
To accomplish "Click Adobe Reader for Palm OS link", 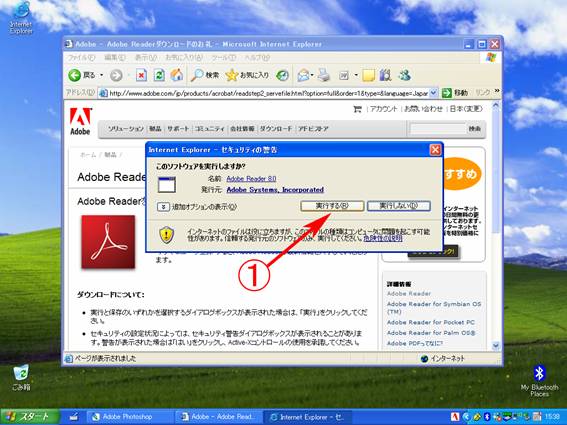I will (x=431, y=333).
